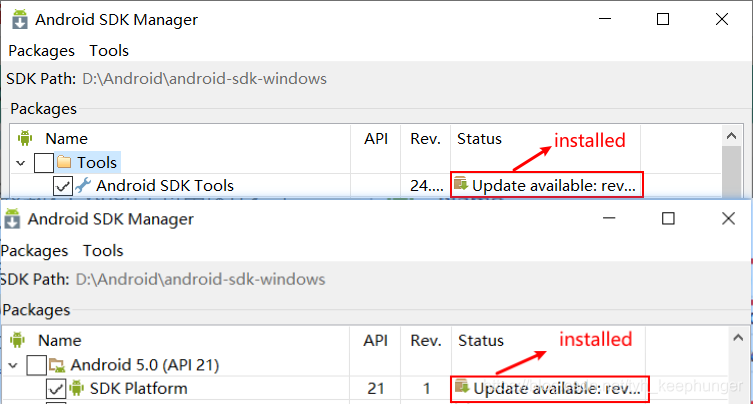Open the Tools menu in lower window
This screenshot has height=404, width=753.
[x=103, y=250]
